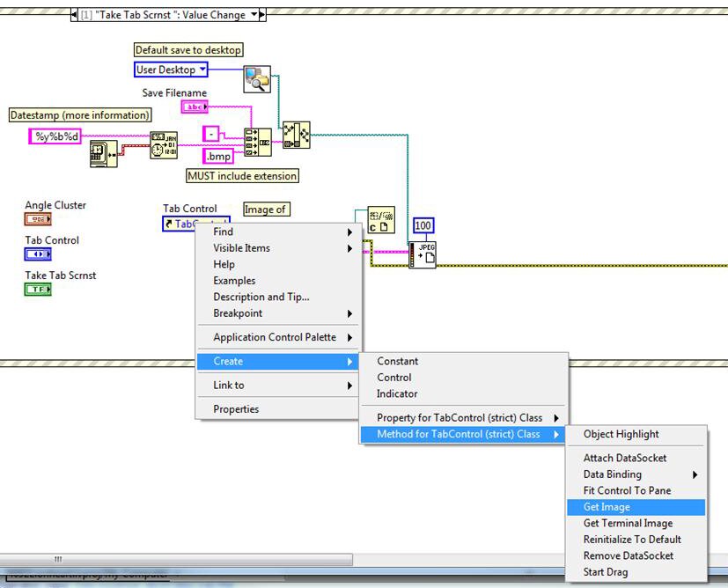728x588 pixels.
Task: Click the 100 quality numeric constant
Action: [x=423, y=226]
